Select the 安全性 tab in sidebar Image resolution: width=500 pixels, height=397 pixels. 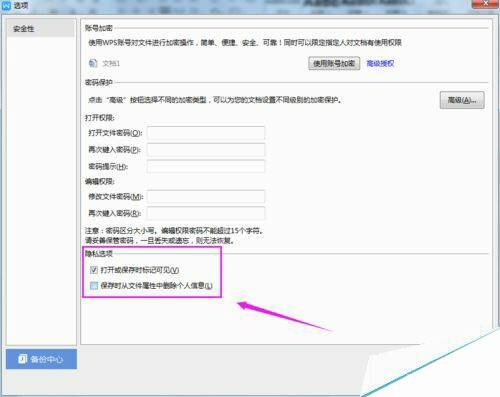pyautogui.click(x=40, y=29)
